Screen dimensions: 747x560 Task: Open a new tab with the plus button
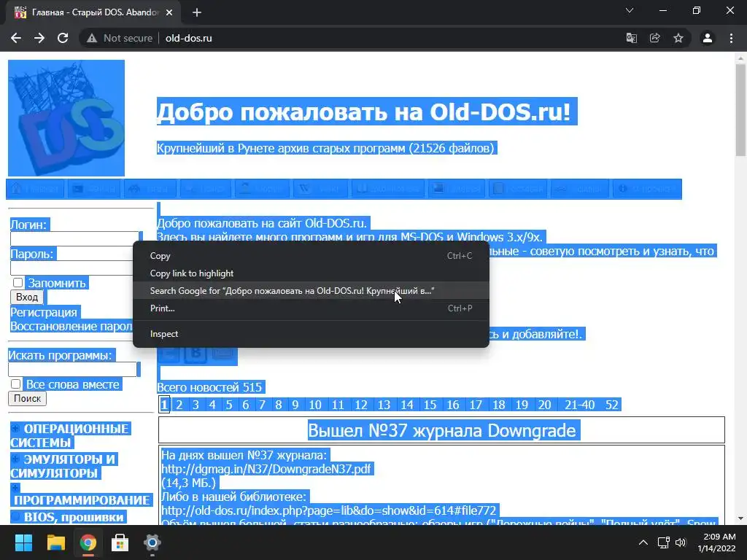197,12
